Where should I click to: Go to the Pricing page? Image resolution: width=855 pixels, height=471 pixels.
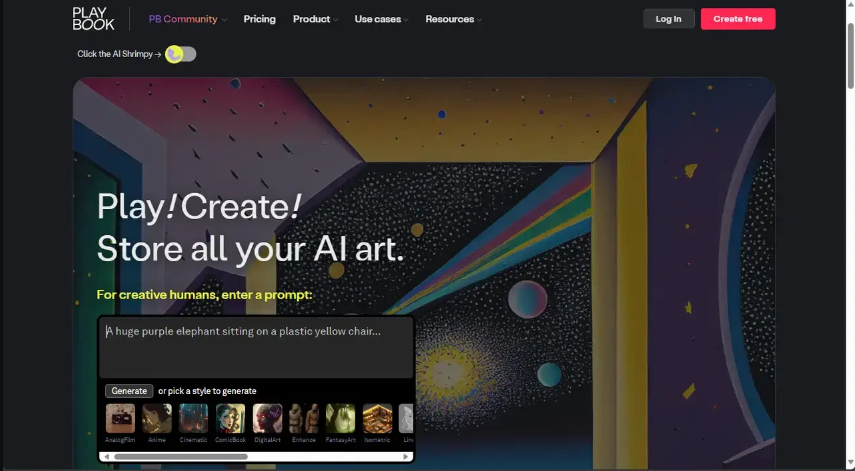click(260, 19)
